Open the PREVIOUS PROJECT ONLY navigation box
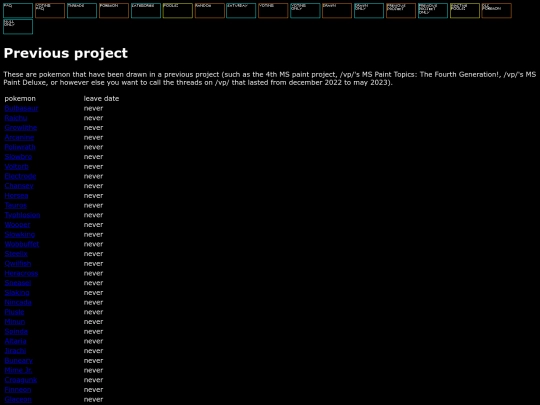 tap(433, 11)
